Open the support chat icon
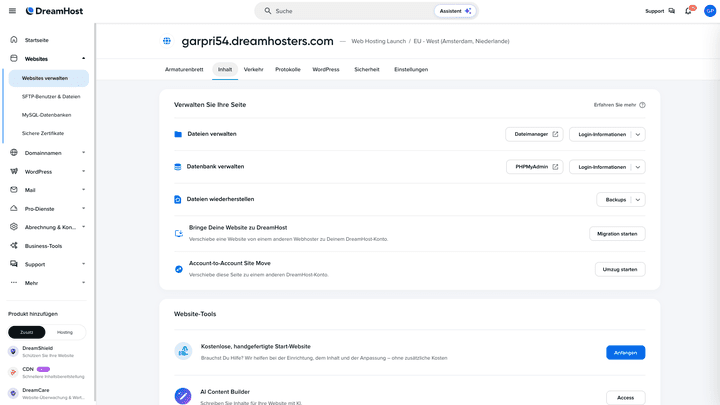 click(672, 11)
